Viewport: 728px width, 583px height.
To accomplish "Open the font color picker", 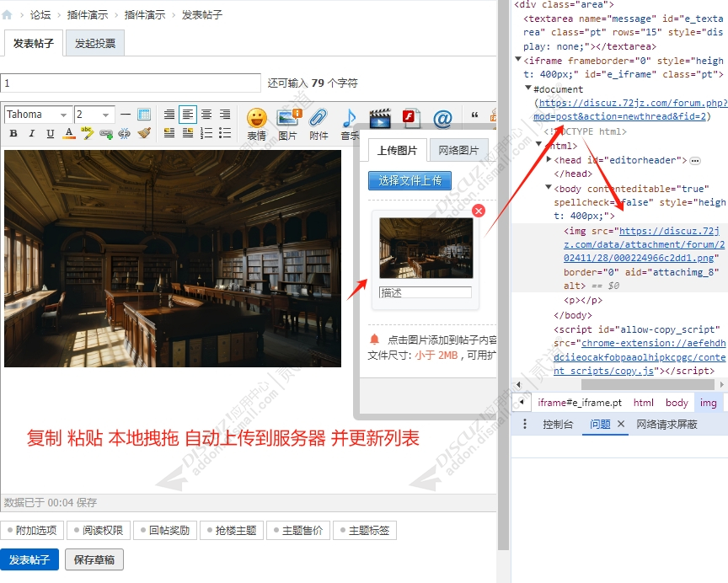I will coord(69,134).
